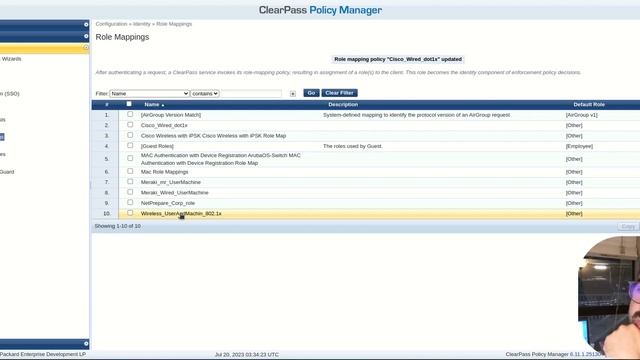Viewport: 640px width, 360px height.
Task: Click the ClearPass Policy Manager title
Action: 320,10
